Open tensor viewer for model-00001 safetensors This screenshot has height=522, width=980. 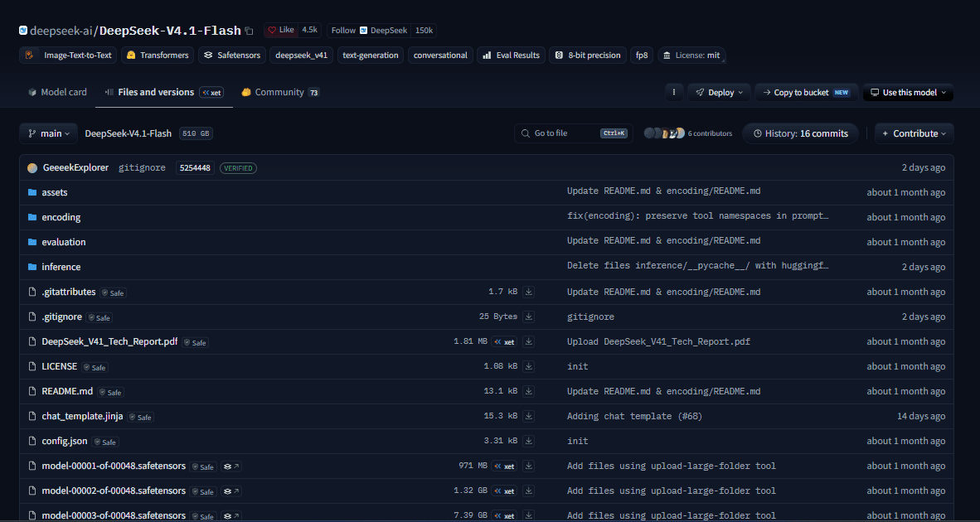[232, 466]
